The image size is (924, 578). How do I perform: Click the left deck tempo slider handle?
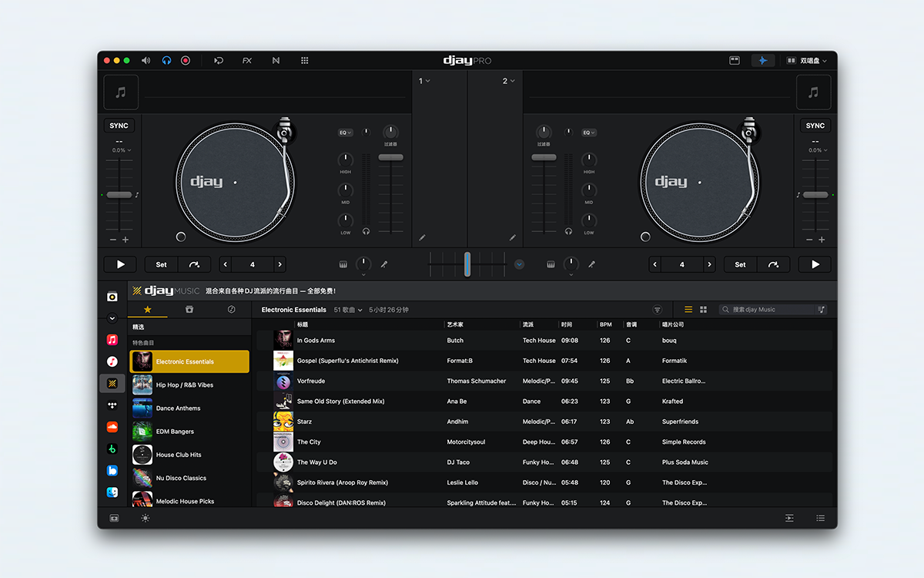coord(119,195)
